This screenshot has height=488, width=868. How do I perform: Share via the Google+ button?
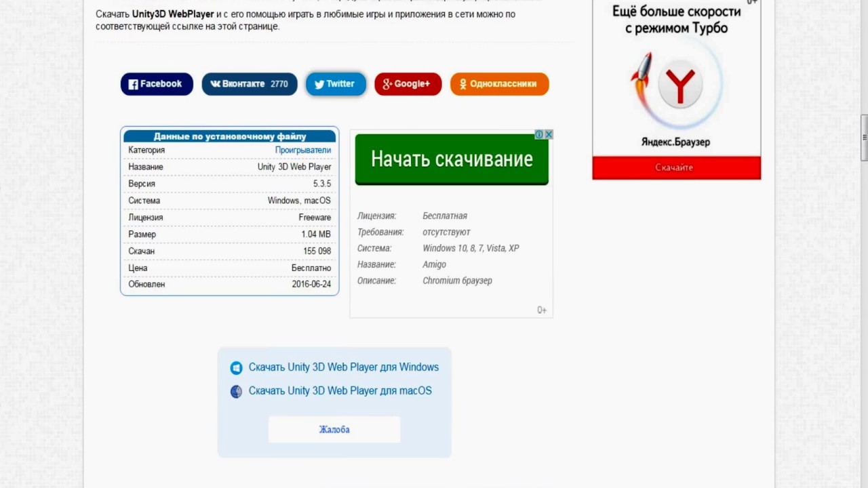pyautogui.click(x=408, y=84)
